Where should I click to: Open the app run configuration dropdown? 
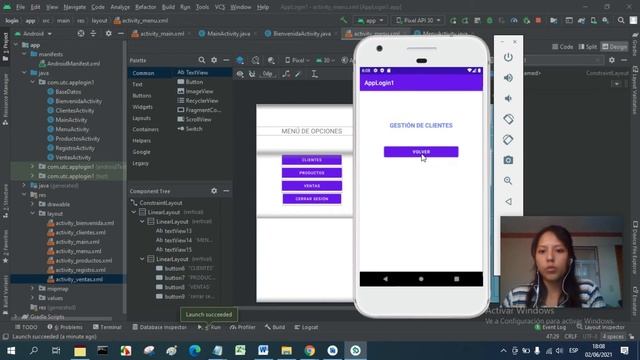point(370,20)
